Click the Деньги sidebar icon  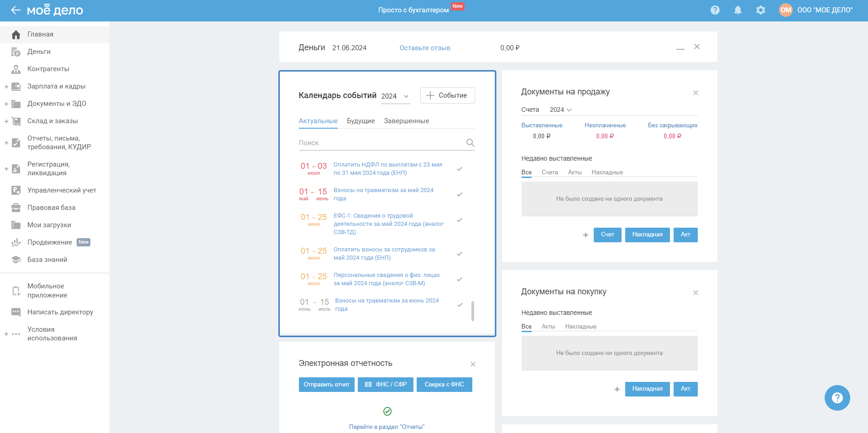(16, 52)
